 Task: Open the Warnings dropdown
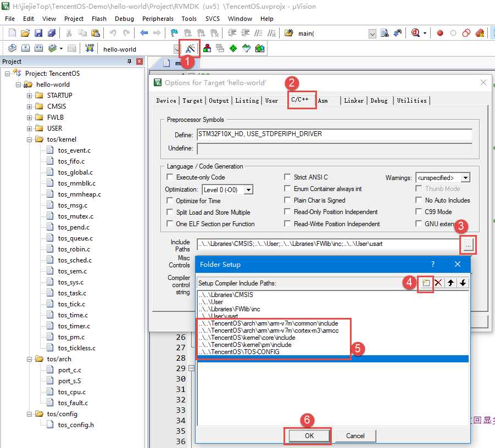(x=465, y=178)
